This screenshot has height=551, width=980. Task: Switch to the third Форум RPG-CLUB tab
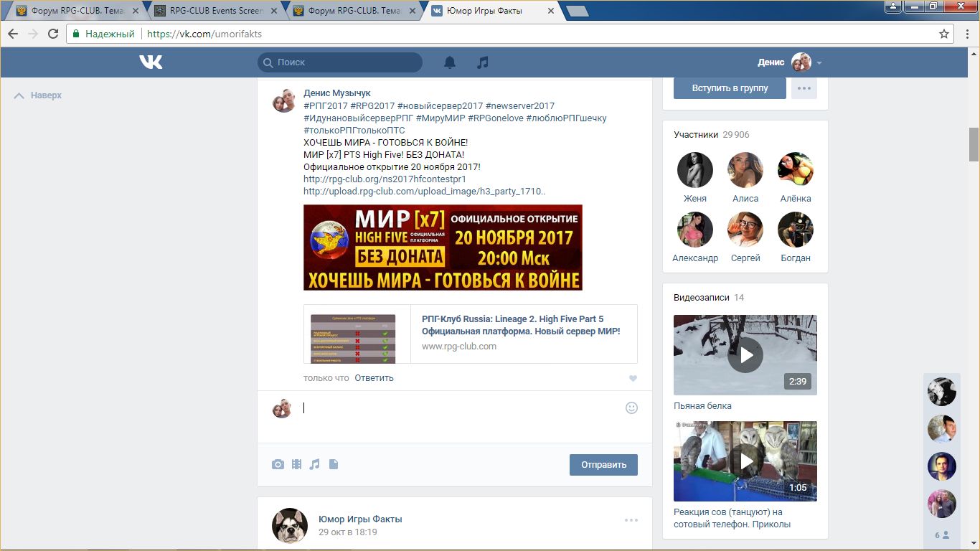pos(354,11)
